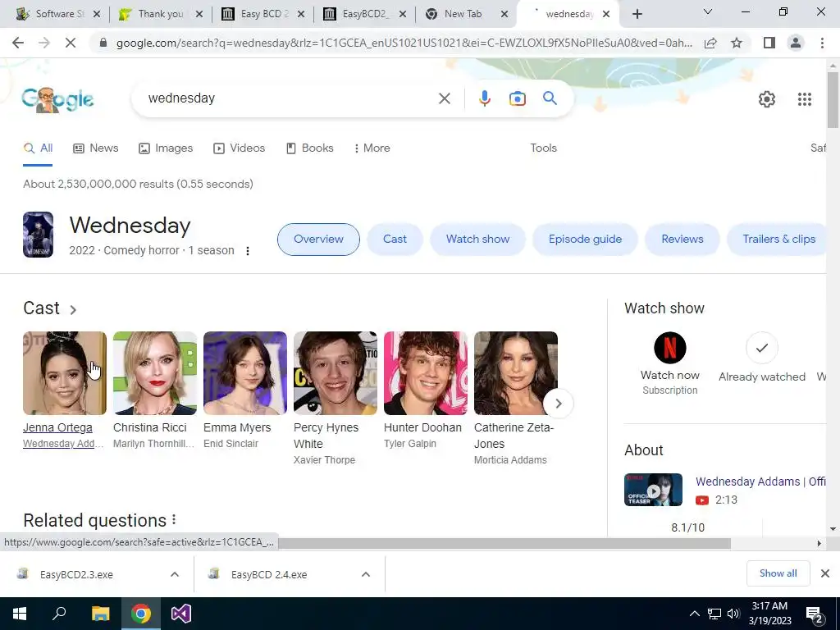
Task: Open File Explorer from taskbar
Action: click(x=100, y=614)
